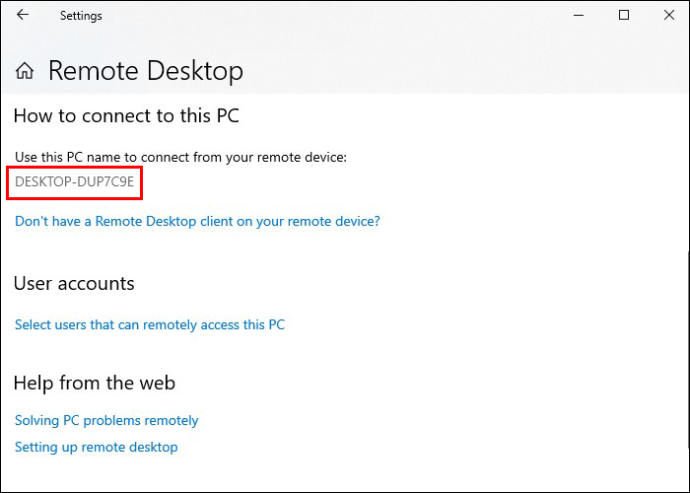The height and width of the screenshot is (493, 690).
Task: Close the Settings window
Action: click(x=669, y=15)
